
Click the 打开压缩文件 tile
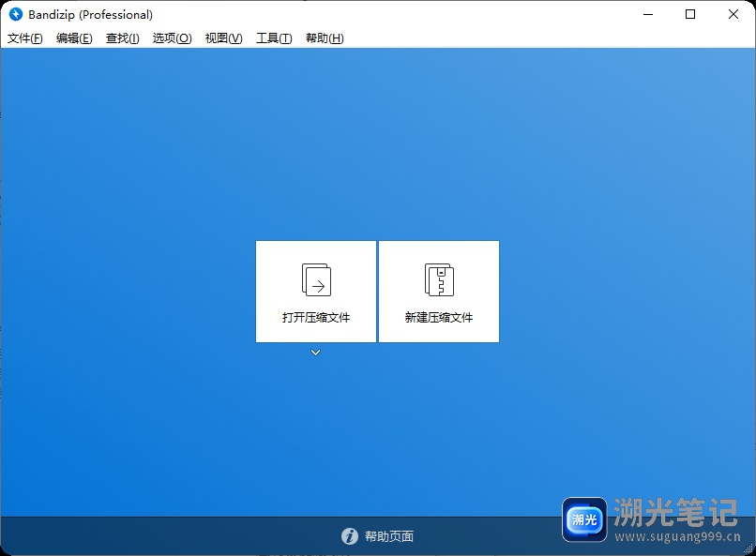316,292
